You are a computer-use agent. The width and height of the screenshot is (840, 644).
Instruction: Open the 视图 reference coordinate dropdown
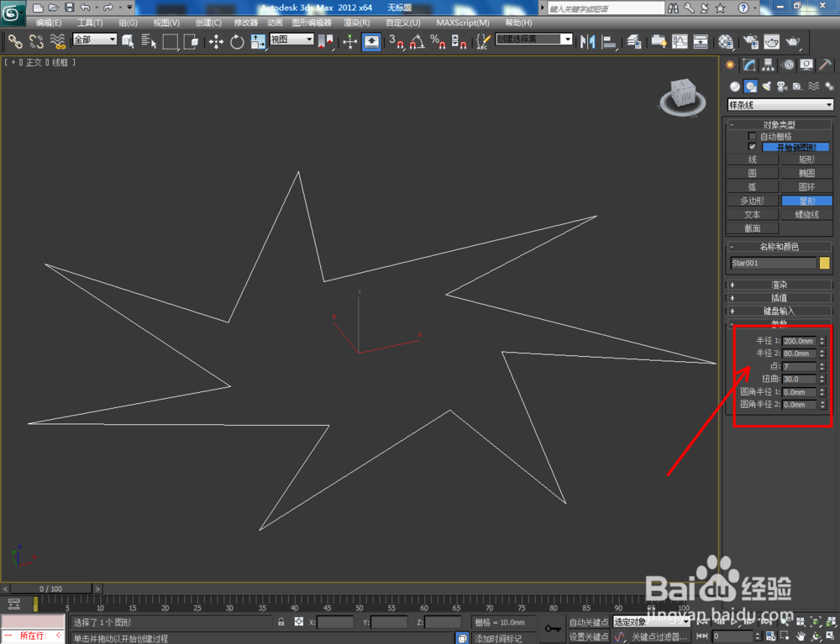tap(291, 39)
